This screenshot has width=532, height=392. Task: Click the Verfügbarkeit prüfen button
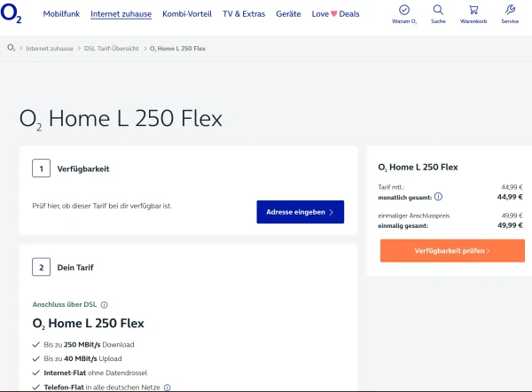pyautogui.click(x=452, y=251)
